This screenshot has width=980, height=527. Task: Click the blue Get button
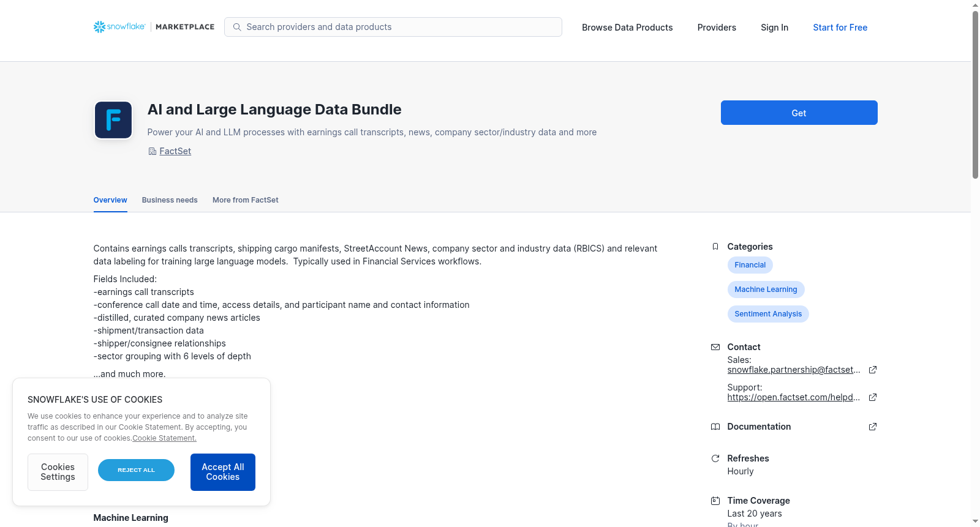(799, 113)
